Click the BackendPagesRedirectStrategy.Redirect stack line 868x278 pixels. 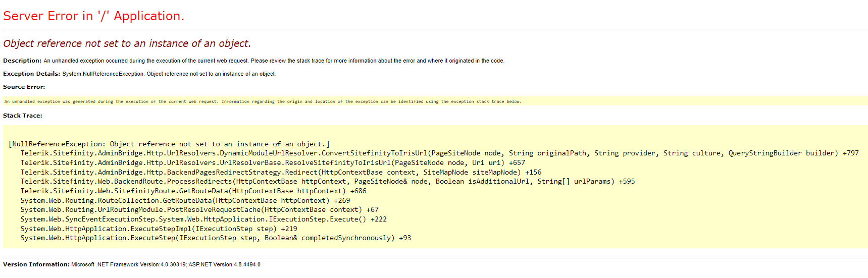281,173
